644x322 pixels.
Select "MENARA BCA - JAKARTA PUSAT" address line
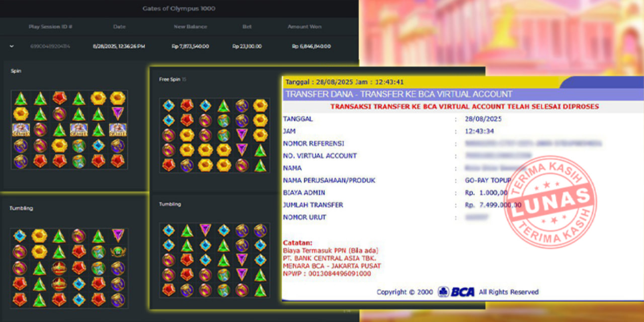point(332,266)
